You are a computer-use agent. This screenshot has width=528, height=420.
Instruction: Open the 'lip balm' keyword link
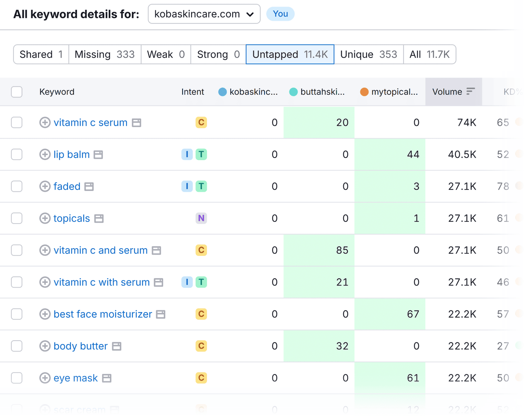pyautogui.click(x=72, y=154)
